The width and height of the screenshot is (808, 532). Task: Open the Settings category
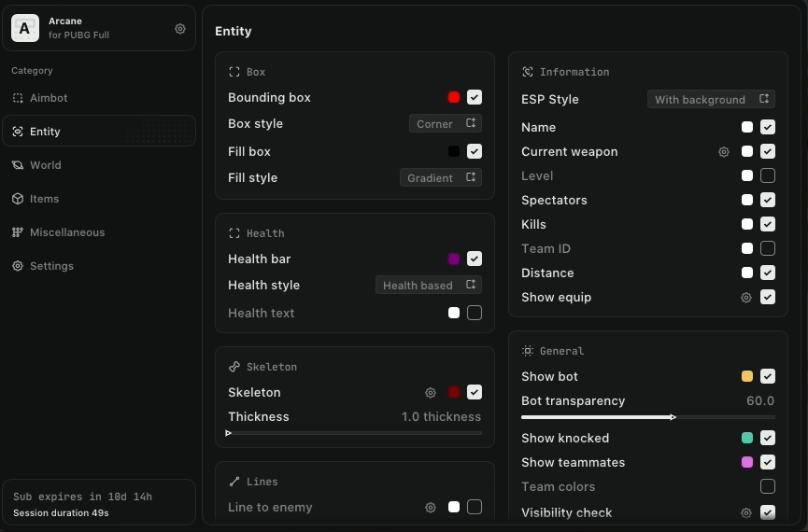pos(51,266)
